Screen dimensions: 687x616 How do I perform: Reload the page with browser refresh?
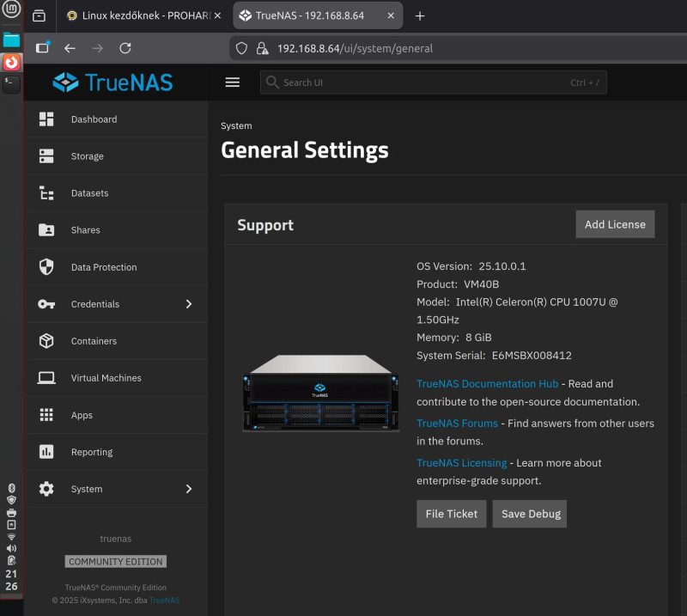point(125,49)
